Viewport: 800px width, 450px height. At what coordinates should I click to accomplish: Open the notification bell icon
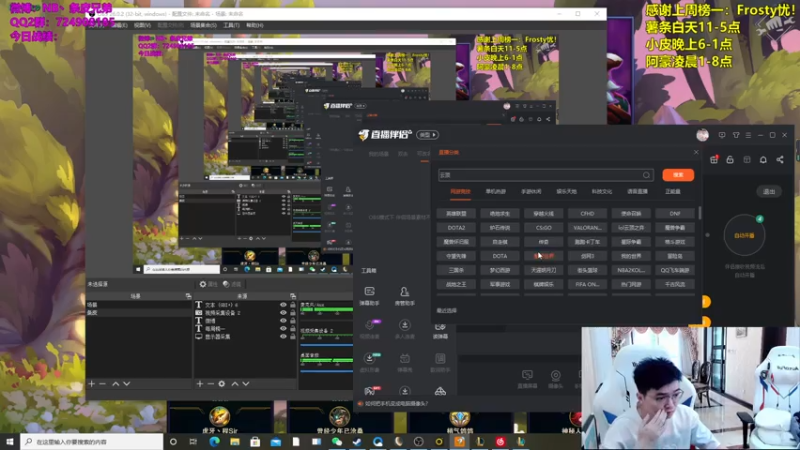(763, 160)
